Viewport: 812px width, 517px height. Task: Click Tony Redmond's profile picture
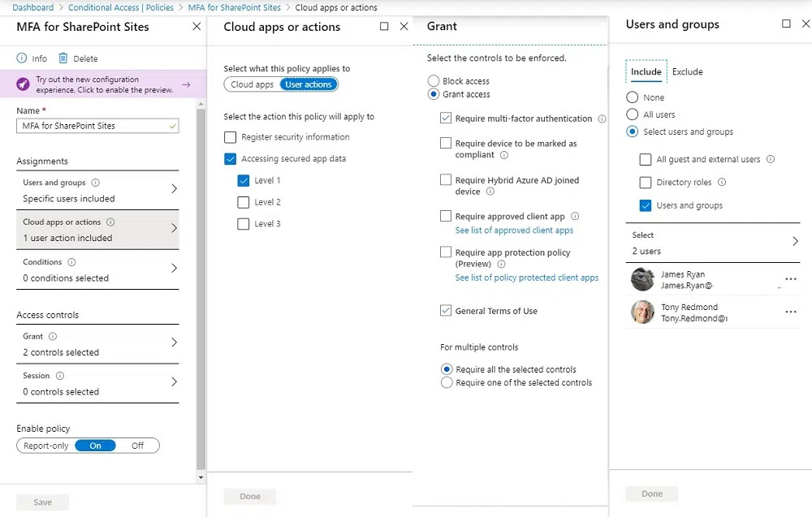tap(642, 312)
